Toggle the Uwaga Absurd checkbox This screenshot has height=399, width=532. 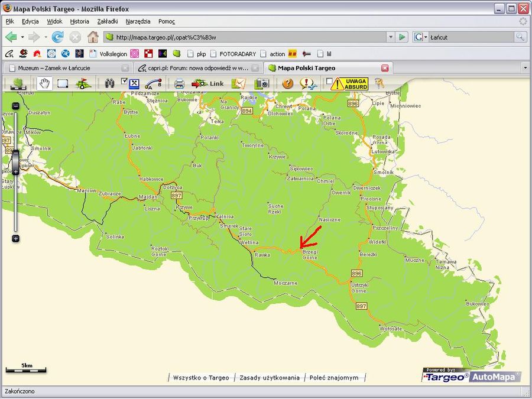coord(329,81)
